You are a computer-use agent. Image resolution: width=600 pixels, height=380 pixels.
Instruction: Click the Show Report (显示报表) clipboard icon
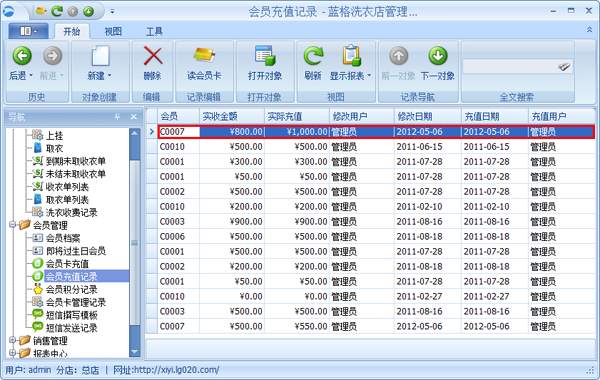point(351,56)
